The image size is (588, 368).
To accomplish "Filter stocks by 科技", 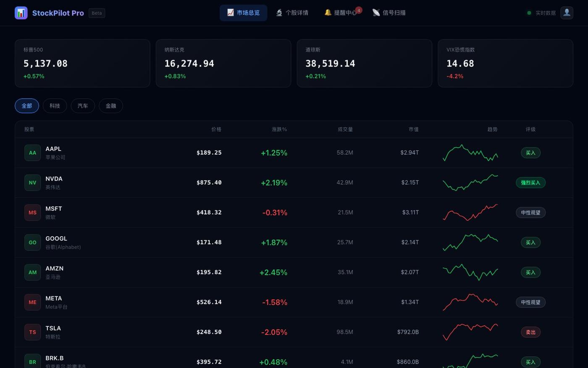I will (x=55, y=106).
